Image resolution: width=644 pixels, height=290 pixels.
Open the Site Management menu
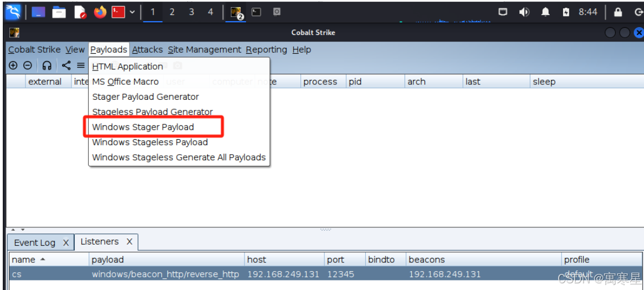[205, 50]
